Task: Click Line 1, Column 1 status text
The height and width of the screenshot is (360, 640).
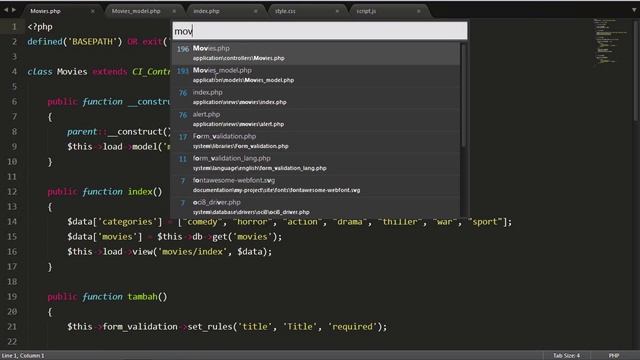Action: (x=23, y=356)
